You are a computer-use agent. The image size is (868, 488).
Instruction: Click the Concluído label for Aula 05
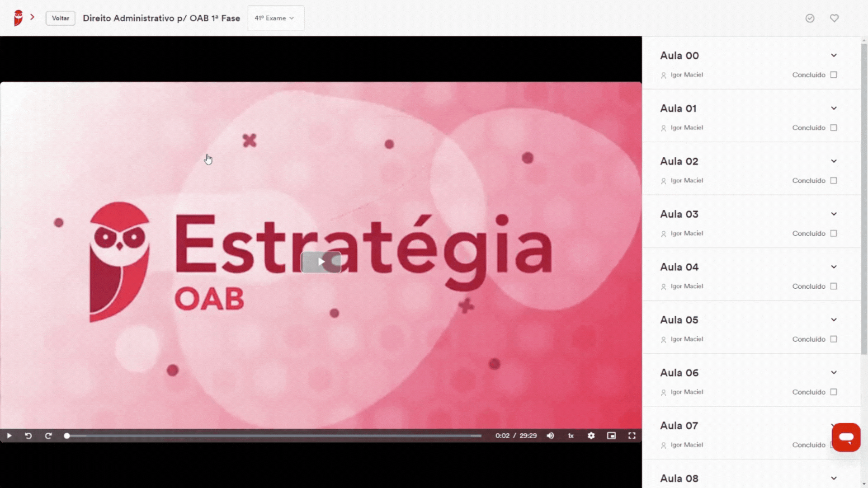pyautogui.click(x=809, y=339)
